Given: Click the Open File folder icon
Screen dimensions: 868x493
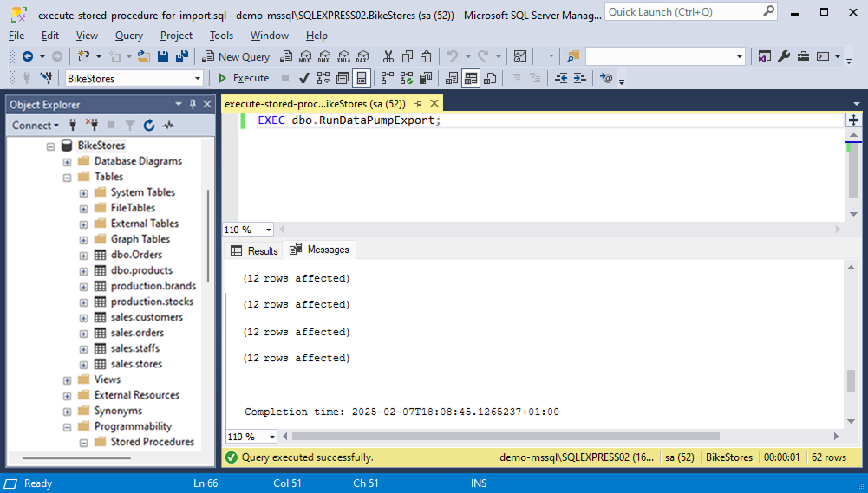Looking at the screenshot, I should coord(144,56).
